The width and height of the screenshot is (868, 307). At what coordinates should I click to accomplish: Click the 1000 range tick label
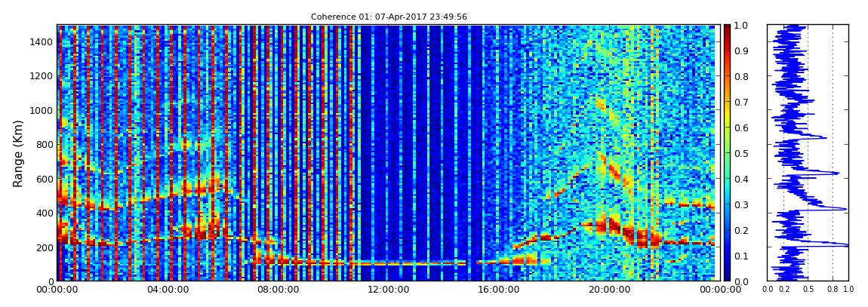42,110
